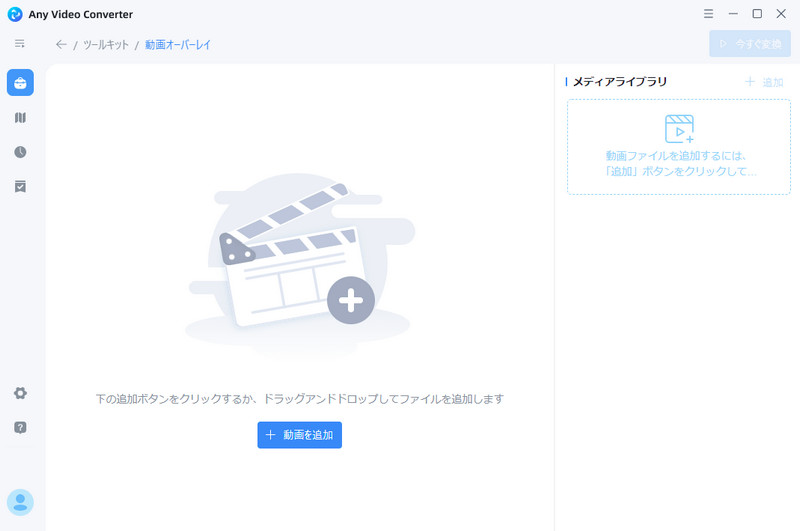Click ツールキット breadcrumb link

tap(106, 45)
